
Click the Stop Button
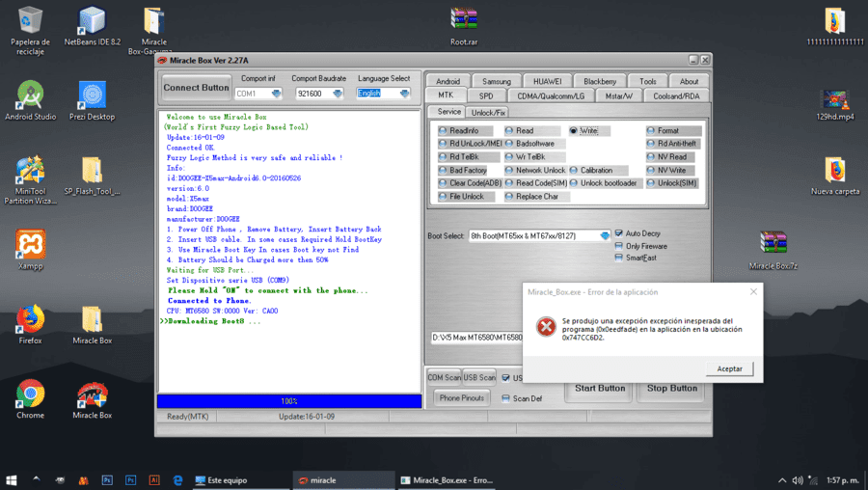click(672, 389)
